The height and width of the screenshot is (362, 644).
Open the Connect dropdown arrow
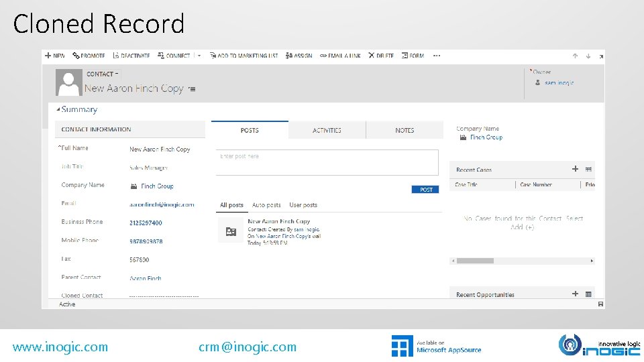pos(199,56)
